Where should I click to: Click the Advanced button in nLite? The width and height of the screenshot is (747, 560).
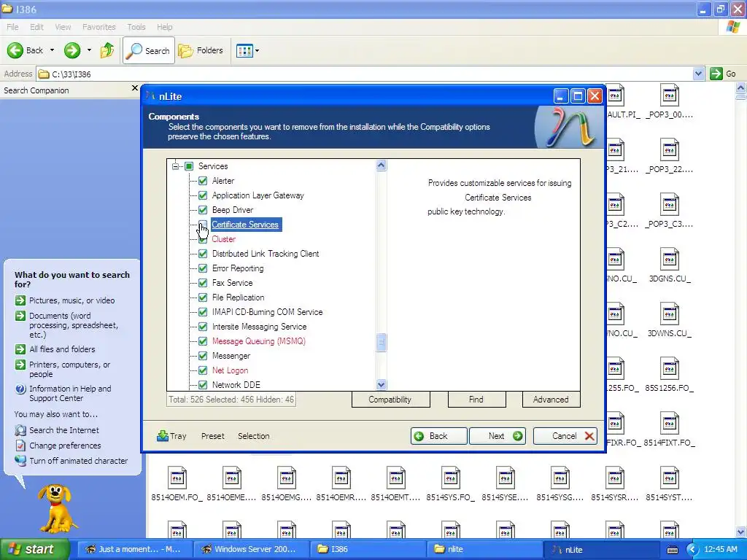click(x=551, y=400)
